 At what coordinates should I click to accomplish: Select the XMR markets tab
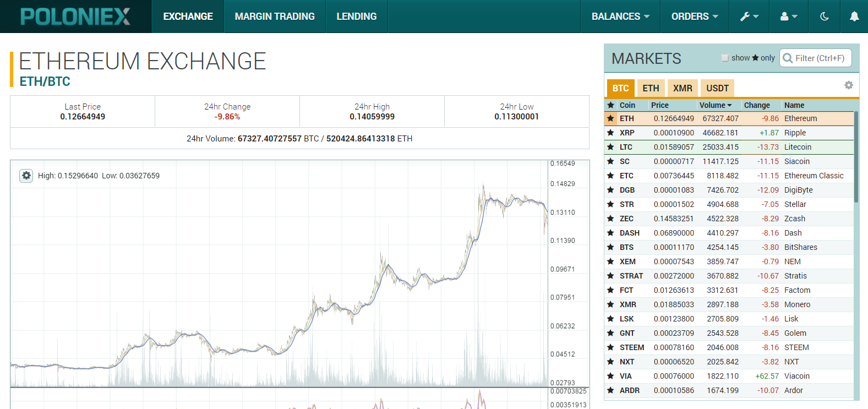point(683,88)
